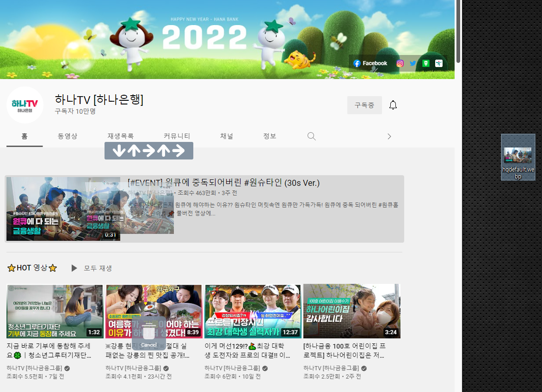
Task: Click the 구독중 subscribed button
Action: tap(364, 105)
